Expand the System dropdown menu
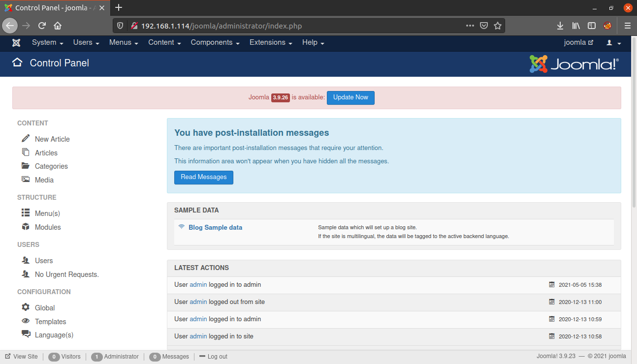This screenshot has width=637, height=364. click(x=48, y=43)
